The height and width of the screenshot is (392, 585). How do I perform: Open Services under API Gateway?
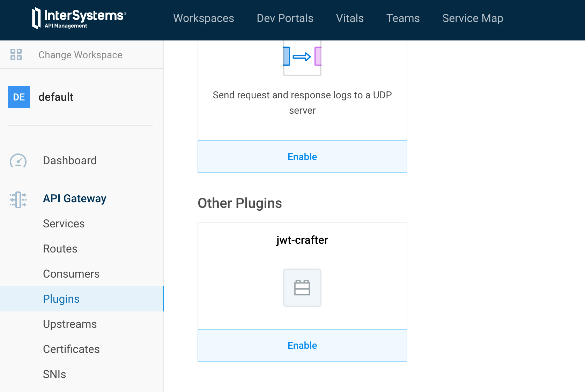(x=64, y=224)
